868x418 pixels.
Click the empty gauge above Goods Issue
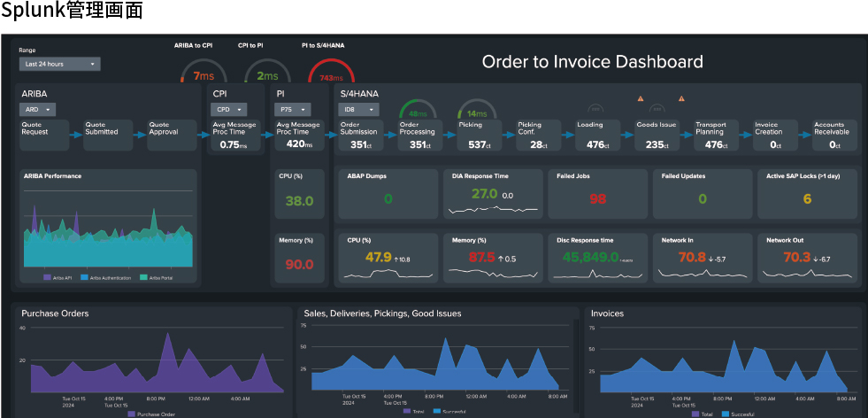[x=657, y=109]
